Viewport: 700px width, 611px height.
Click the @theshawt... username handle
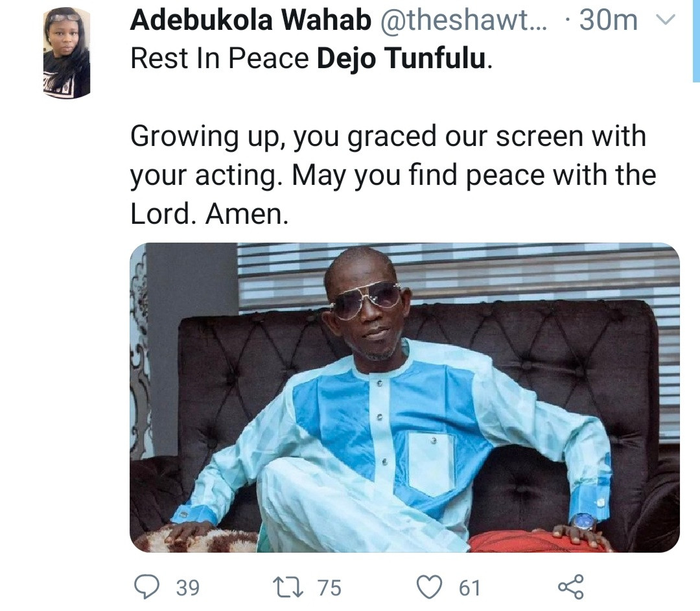point(463,21)
